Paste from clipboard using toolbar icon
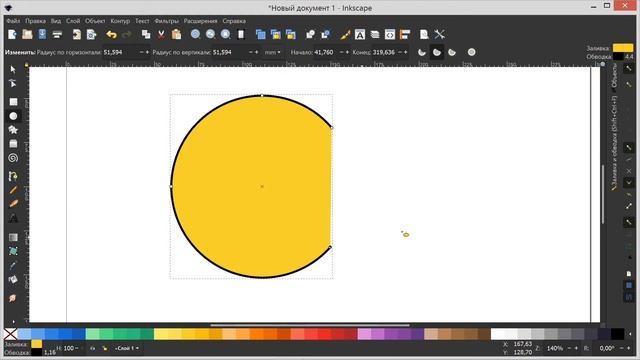 pos(176,35)
